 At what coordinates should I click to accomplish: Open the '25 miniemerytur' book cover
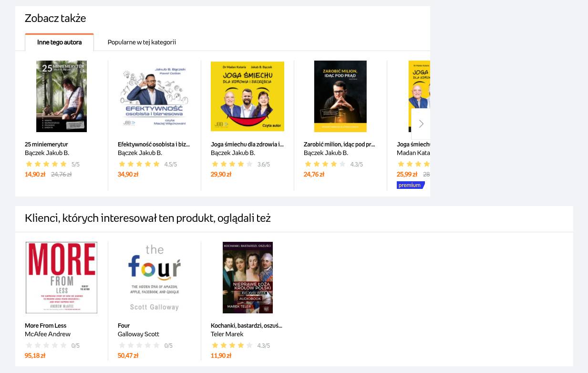pyautogui.click(x=62, y=96)
